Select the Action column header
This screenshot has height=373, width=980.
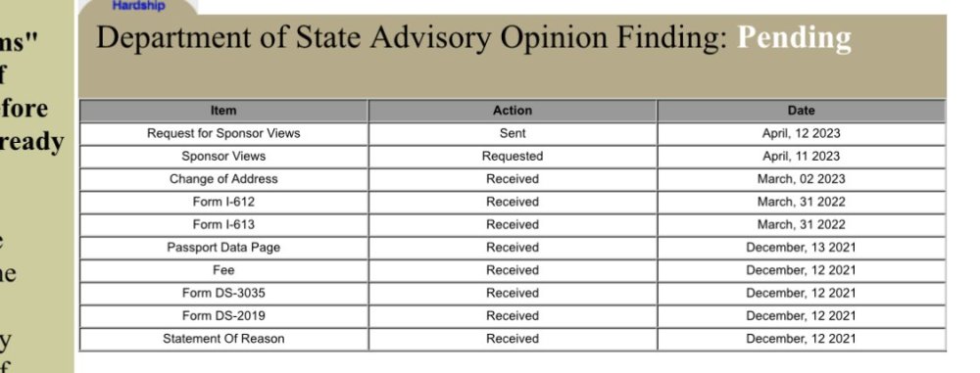(513, 111)
